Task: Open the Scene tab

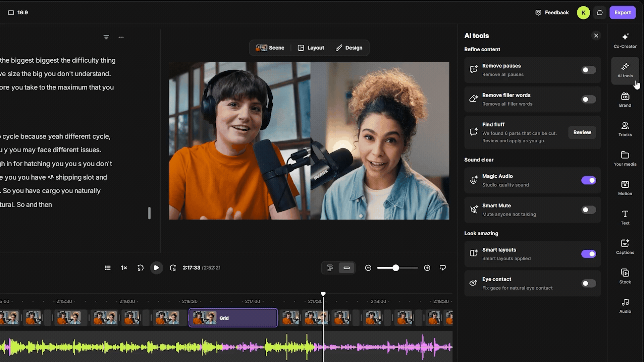Action: (270, 48)
